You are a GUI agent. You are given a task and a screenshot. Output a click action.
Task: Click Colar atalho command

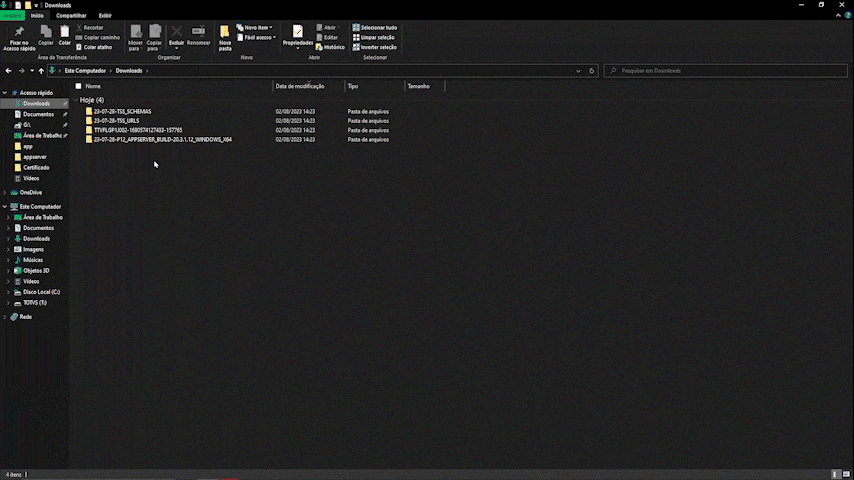point(94,47)
